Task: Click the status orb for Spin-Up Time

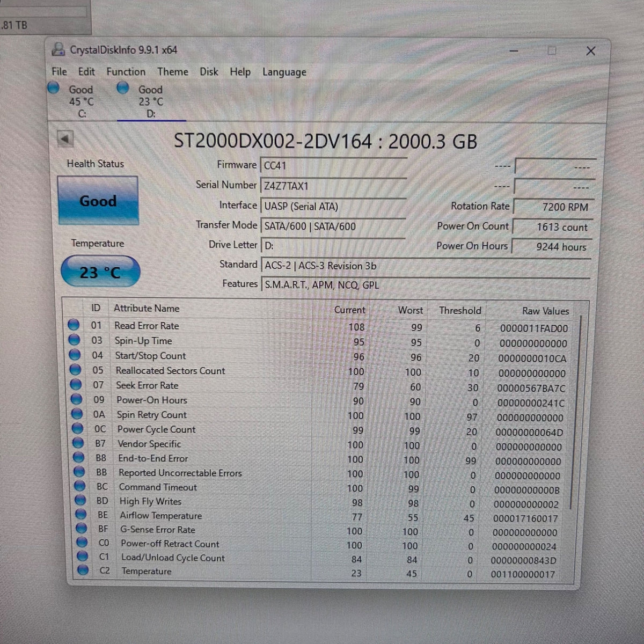Action: pos(75,340)
